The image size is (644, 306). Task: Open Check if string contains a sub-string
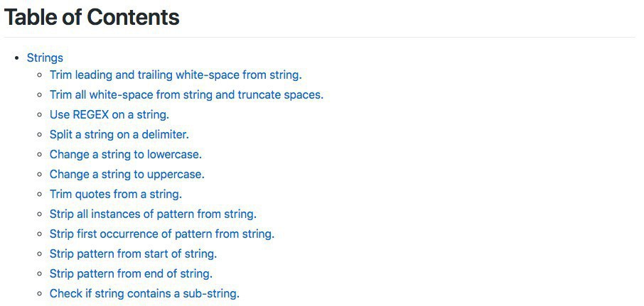click(144, 293)
